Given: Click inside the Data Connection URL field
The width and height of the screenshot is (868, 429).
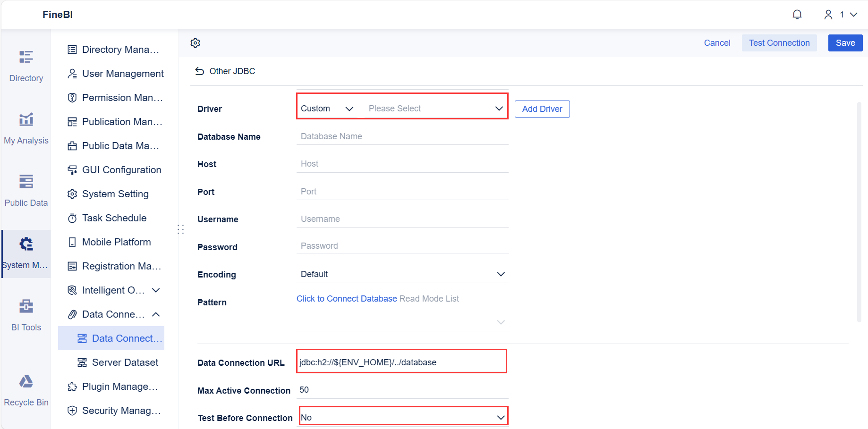Looking at the screenshot, I should 401,362.
